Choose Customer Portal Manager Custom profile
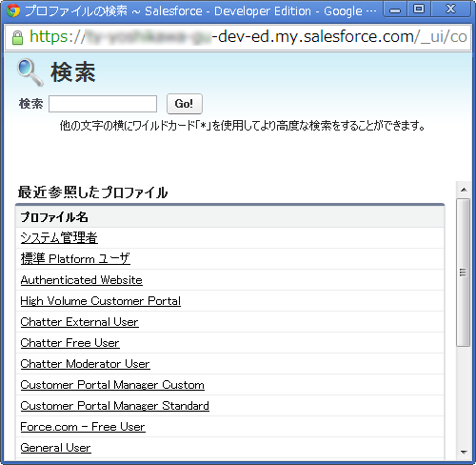This screenshot has width=476, height=465. coord(112,385)
